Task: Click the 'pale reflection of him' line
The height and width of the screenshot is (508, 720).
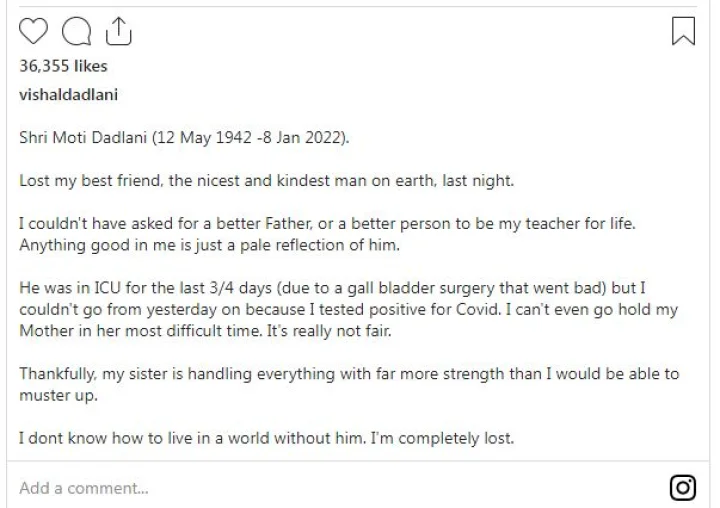Action: point(209,245)
